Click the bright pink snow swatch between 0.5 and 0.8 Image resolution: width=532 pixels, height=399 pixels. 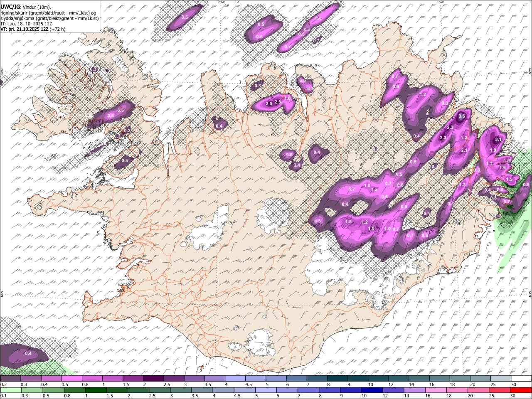[x=72, y=379]
